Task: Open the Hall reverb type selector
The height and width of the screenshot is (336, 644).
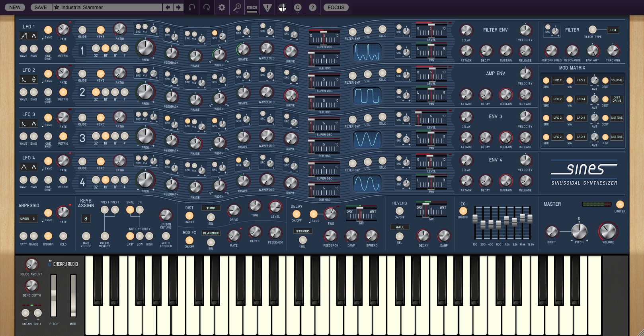Action: tap(400, 227)
